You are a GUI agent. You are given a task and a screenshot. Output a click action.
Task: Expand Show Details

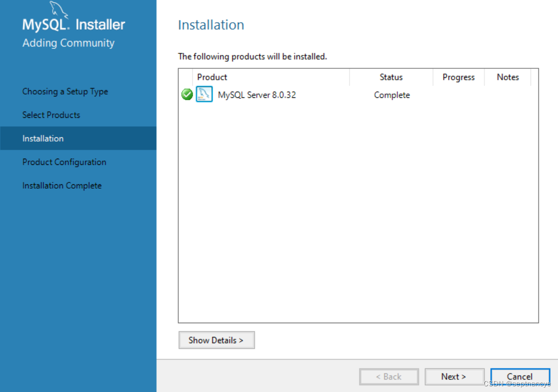click(x=216, y=340)
